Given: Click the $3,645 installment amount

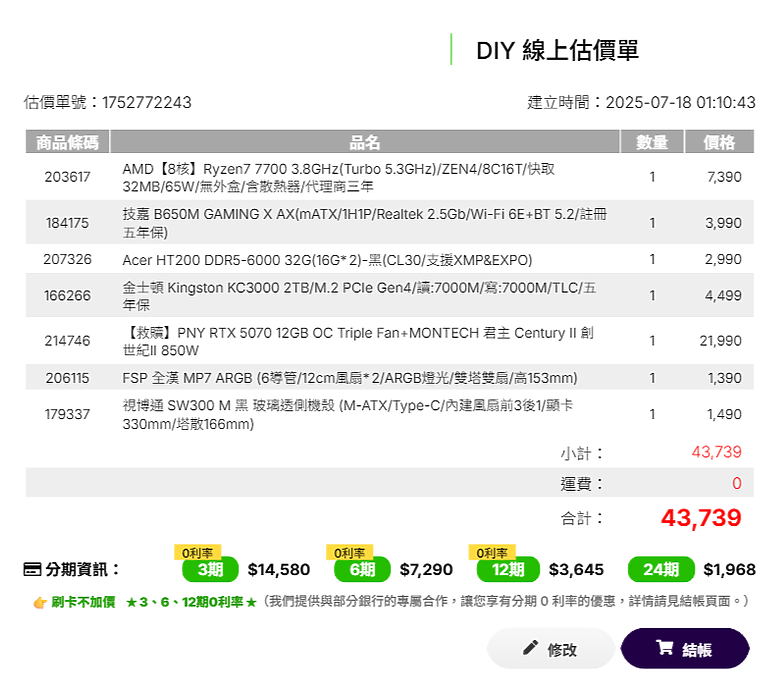Looking at the screenshot, I should [576, 569].
